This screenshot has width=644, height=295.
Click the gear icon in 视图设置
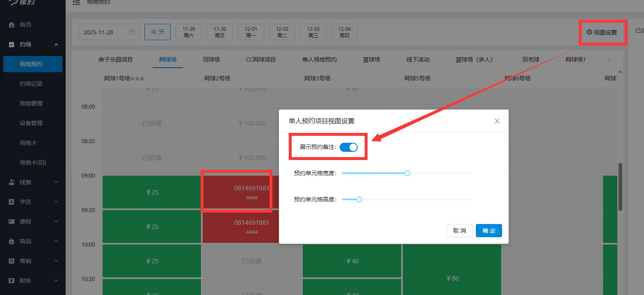[x=589, y=32]
